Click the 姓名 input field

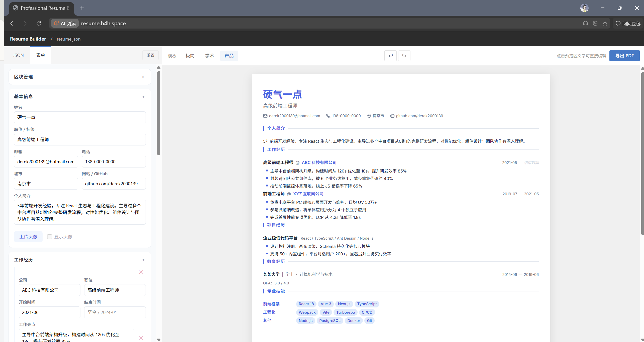[80, 117]
